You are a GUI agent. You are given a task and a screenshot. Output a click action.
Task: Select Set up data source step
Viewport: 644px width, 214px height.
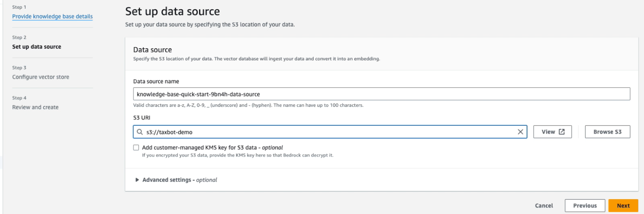(x=37, y=47)
